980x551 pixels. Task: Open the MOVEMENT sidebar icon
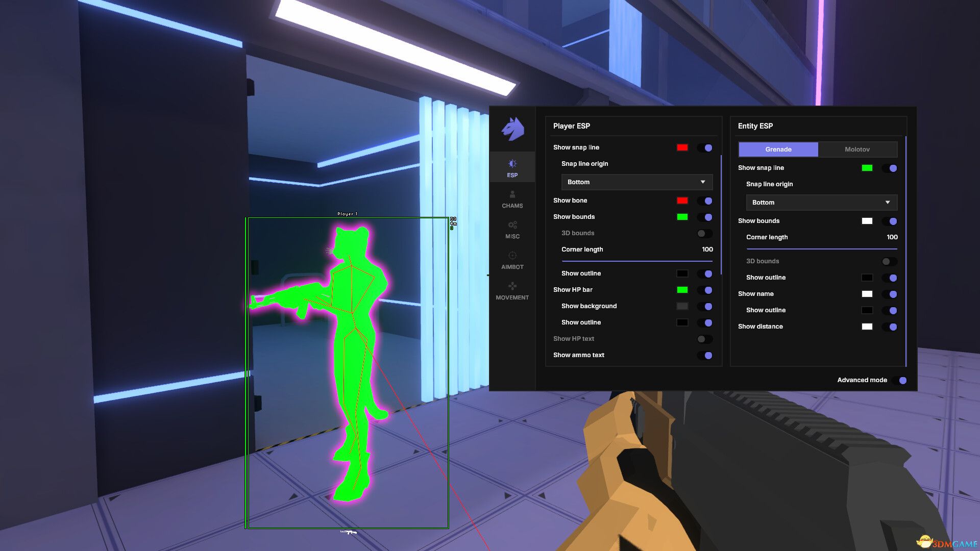point(512,286)
